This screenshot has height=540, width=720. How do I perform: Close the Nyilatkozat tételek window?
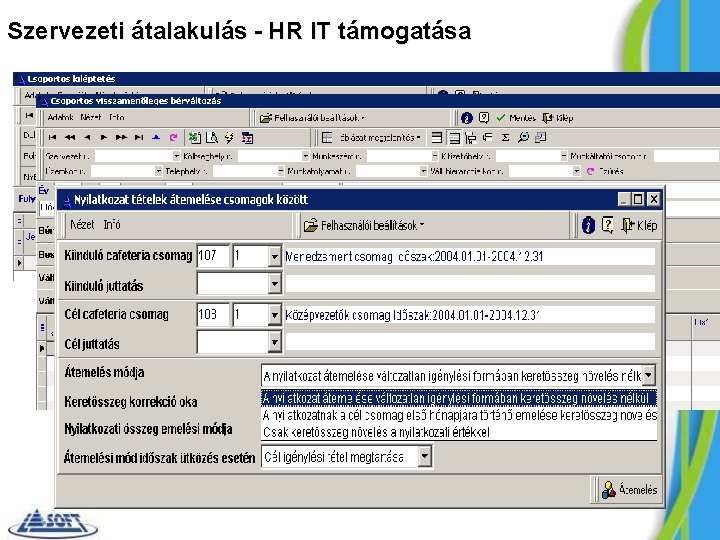(x=653, y=199)
